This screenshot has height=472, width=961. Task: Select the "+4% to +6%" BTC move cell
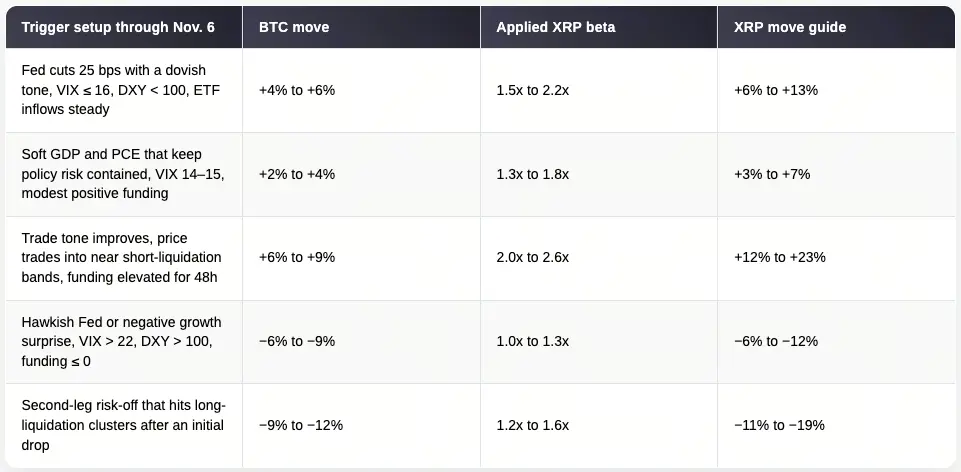(297, 90)
